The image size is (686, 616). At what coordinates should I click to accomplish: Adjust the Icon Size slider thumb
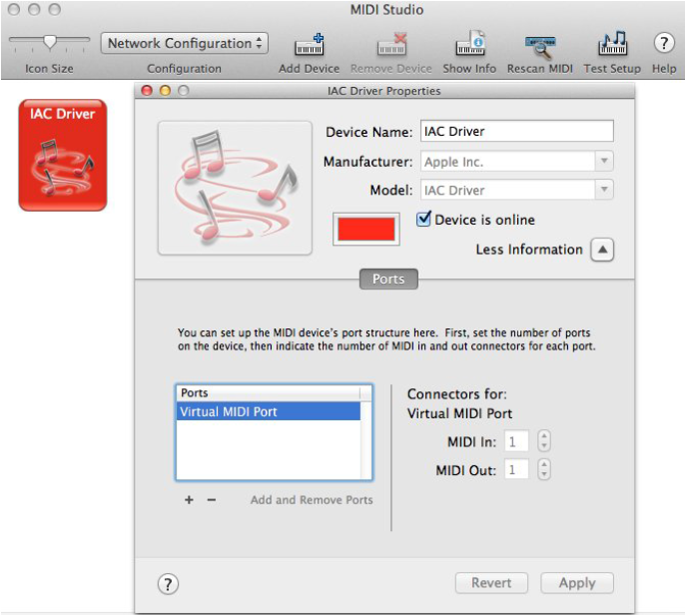50,42
